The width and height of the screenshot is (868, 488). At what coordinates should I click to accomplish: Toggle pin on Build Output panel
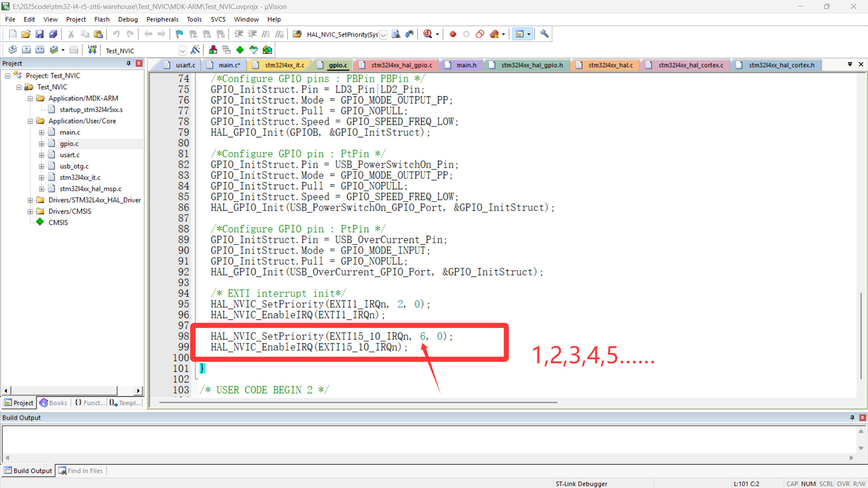coord(852,418)
